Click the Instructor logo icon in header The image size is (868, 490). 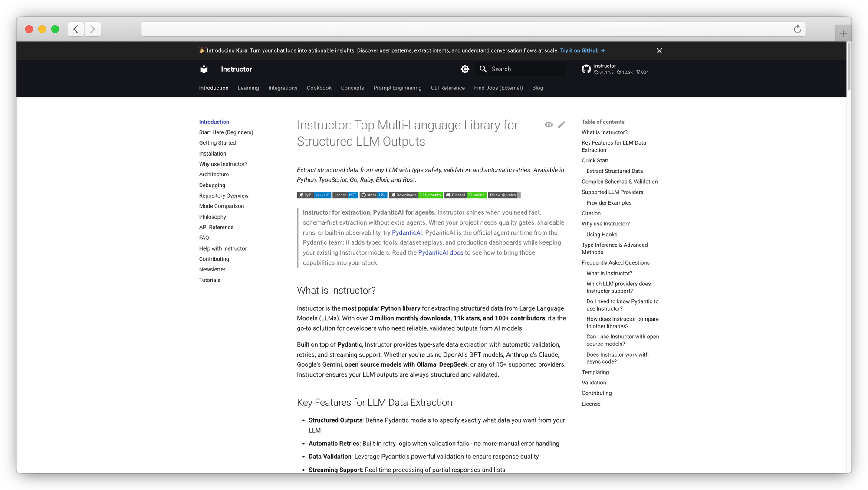[x=204, y=69]
